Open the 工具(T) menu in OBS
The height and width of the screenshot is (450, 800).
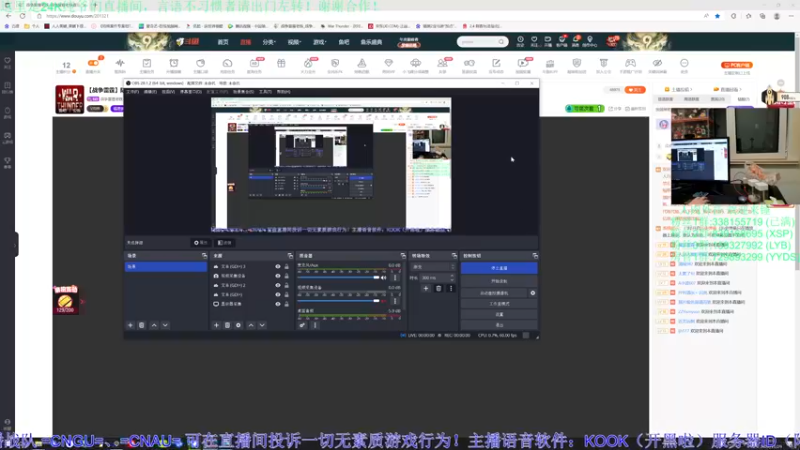[265, 92]
